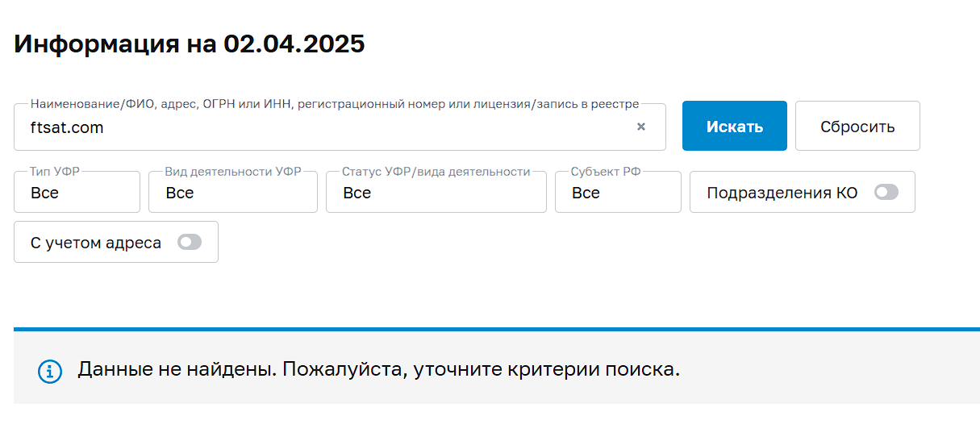Focus the search field containing ftsat.com

(x=323, y=127)
